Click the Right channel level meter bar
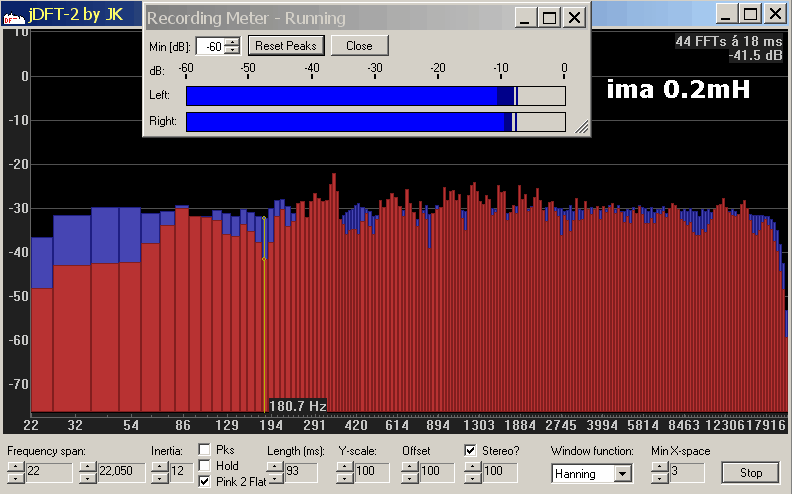 (x=376, y=122)
